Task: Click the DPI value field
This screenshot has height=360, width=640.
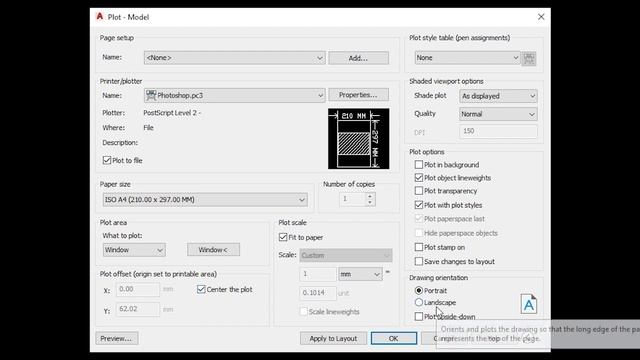Action: tap(498, 131)
